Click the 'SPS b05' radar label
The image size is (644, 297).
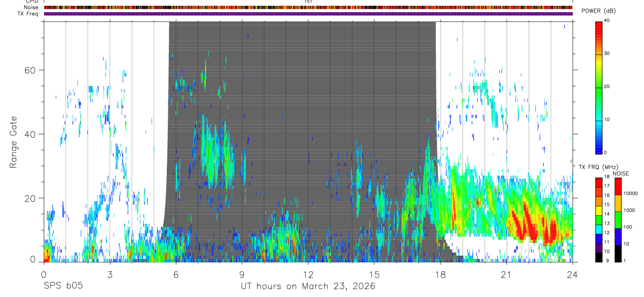tap(63, 287)
